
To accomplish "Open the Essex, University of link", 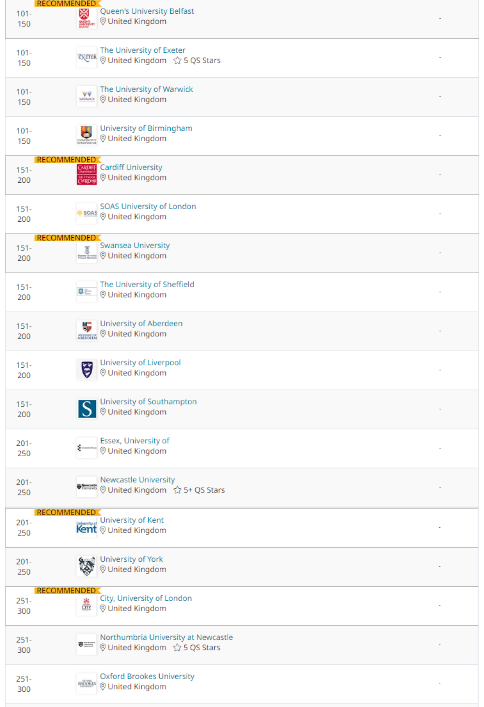I will tap(135, 441).
